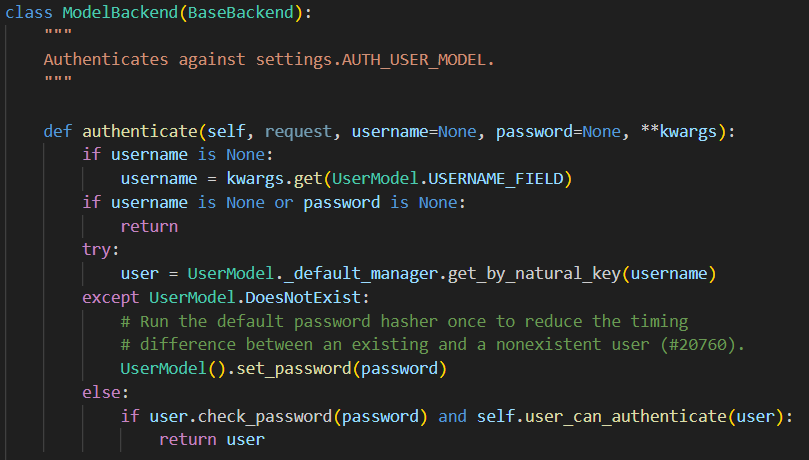This screenshot has height=460, width=809.
Task: Place cursor on the class keyword
Action: (29, 15)
